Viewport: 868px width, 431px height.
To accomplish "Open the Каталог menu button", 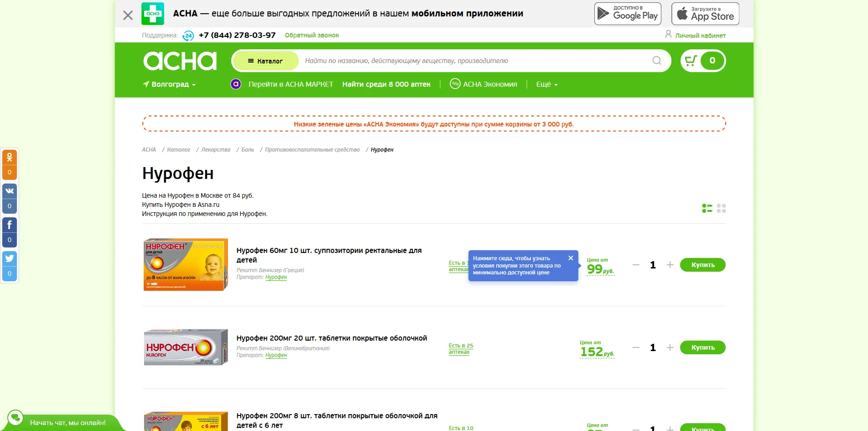I will (265, 61).
